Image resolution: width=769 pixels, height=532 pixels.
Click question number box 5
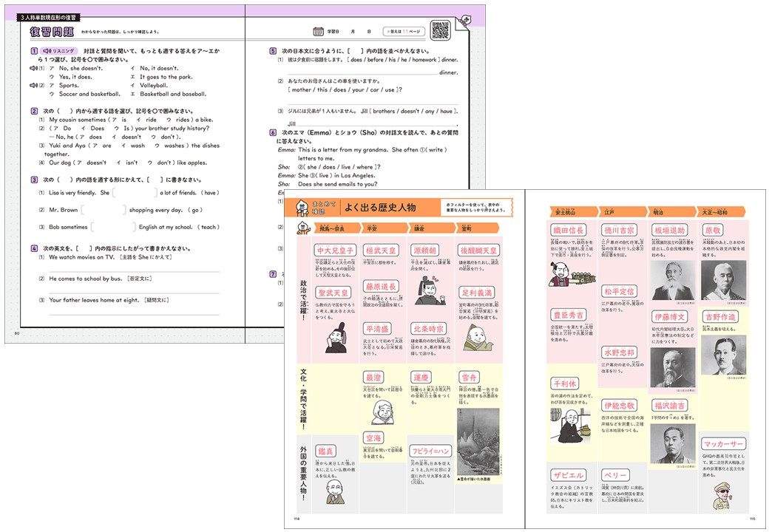pos(273,51)
